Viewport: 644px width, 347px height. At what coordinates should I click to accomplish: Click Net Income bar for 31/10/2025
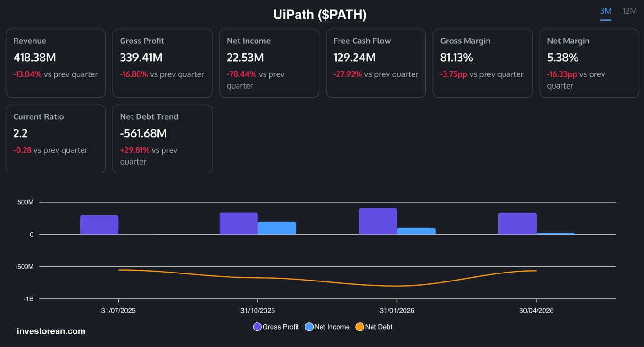(x=277, y=228)
